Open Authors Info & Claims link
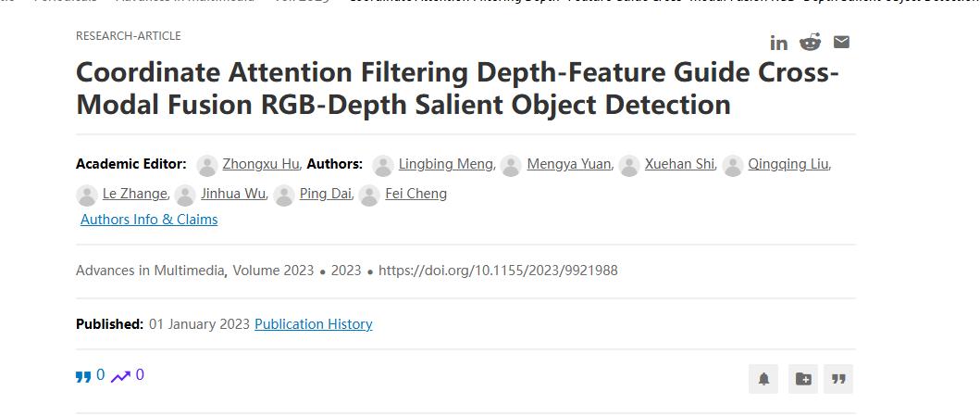Image resolution: width=980 pixels, height=416 pixels. [x=149, y=220]
